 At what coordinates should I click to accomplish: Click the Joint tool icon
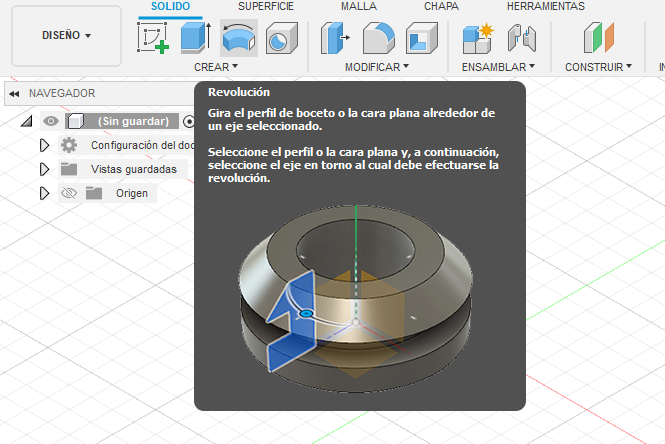(x=522, y=38)
